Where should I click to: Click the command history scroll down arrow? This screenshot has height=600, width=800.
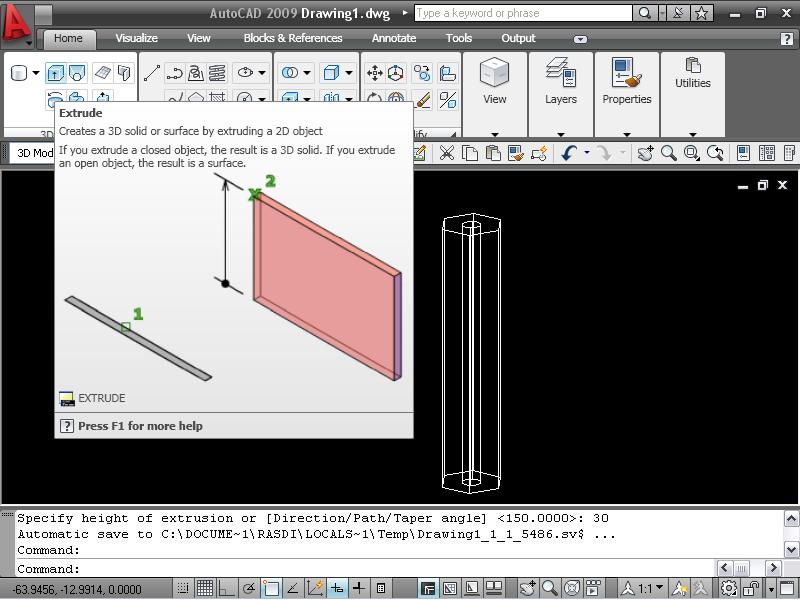791,550
